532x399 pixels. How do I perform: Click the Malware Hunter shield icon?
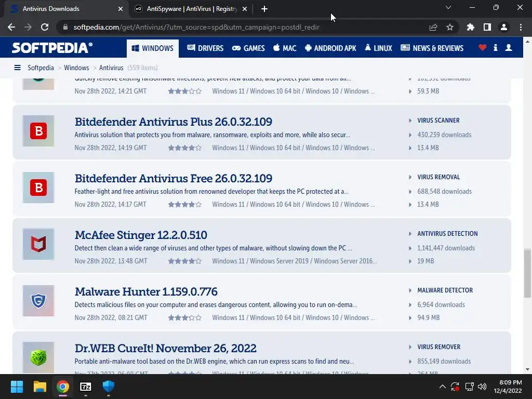coord(38,301)
